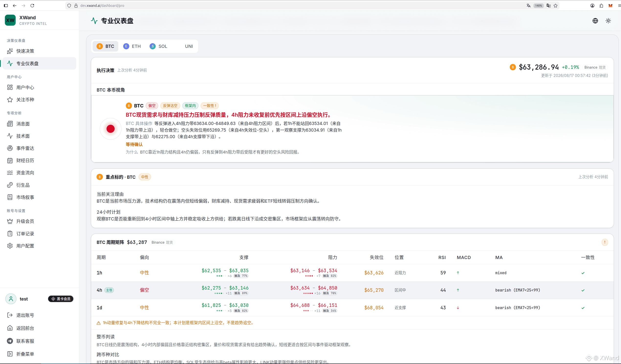
Task: Go to 用户中心 page
Action: 39,87
